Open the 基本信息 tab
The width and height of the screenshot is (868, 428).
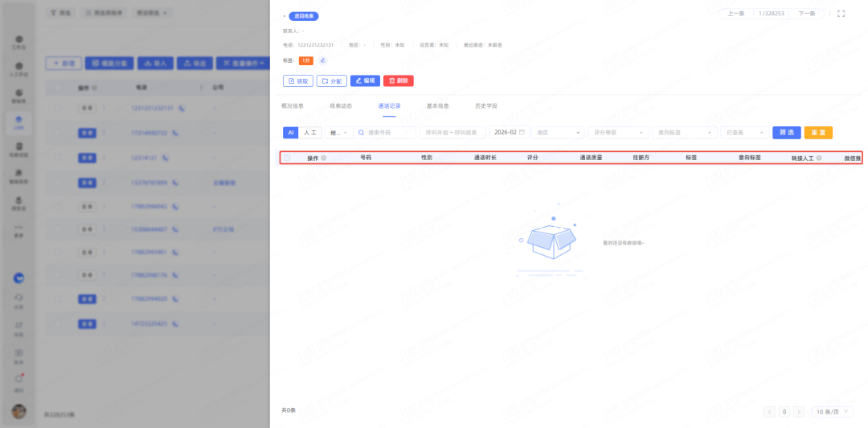437,105
